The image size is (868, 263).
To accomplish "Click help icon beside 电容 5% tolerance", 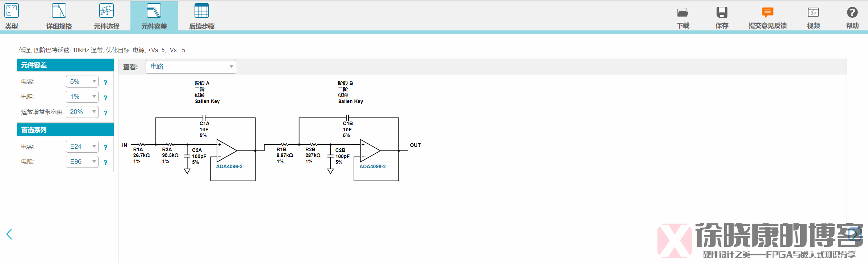I will 105,82.
